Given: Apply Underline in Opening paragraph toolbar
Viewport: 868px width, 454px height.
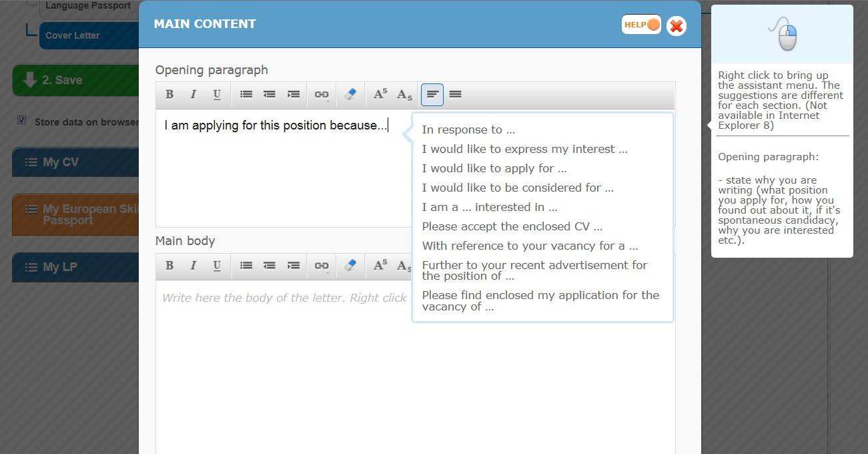Looking at the screenshot, I should coord(217,95).
